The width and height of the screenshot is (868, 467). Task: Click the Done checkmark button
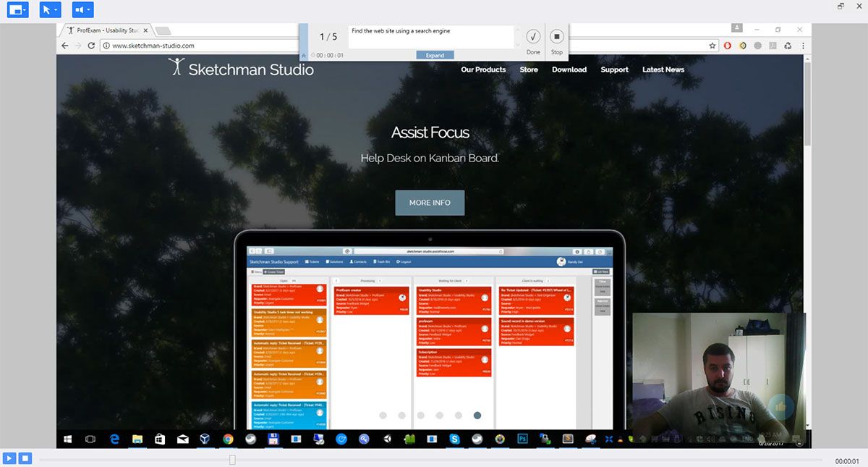click(x=533, y=36)
